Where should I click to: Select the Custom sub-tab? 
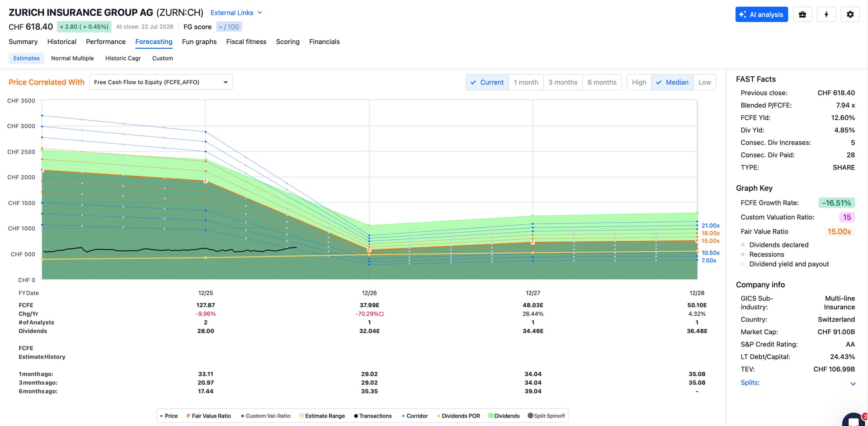pyautogui.click(x=163, y=58)
